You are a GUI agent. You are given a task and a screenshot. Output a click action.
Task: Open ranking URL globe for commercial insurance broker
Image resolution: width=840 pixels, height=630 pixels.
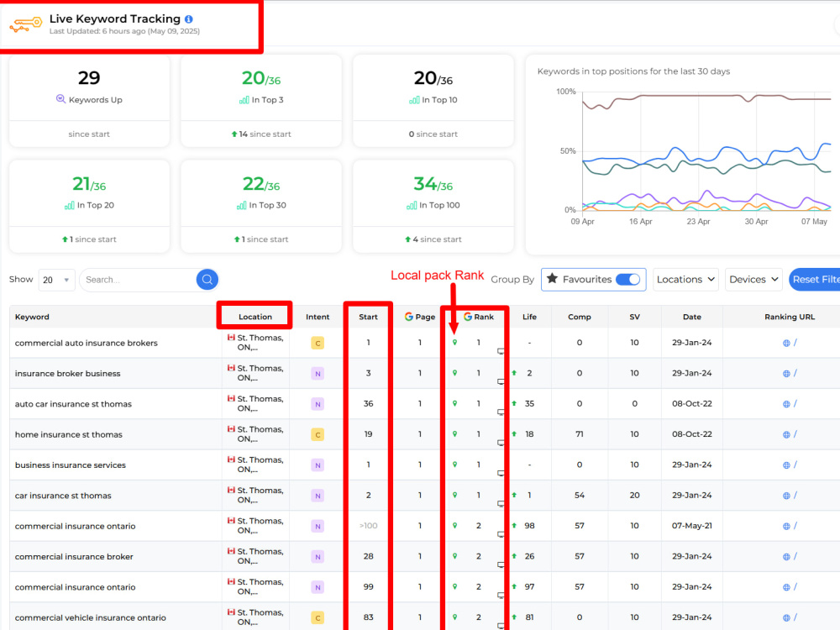[x=786, y=557]
